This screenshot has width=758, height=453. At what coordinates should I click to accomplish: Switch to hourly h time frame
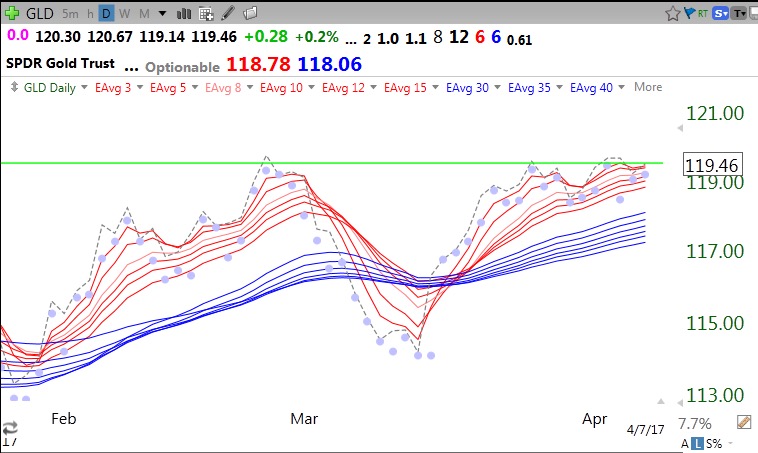[90, 14]
